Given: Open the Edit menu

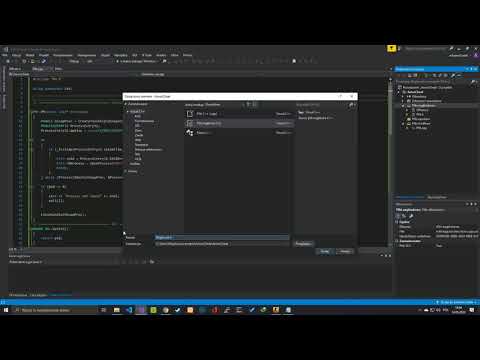Looking at the screenshot, I should (16, 55).
